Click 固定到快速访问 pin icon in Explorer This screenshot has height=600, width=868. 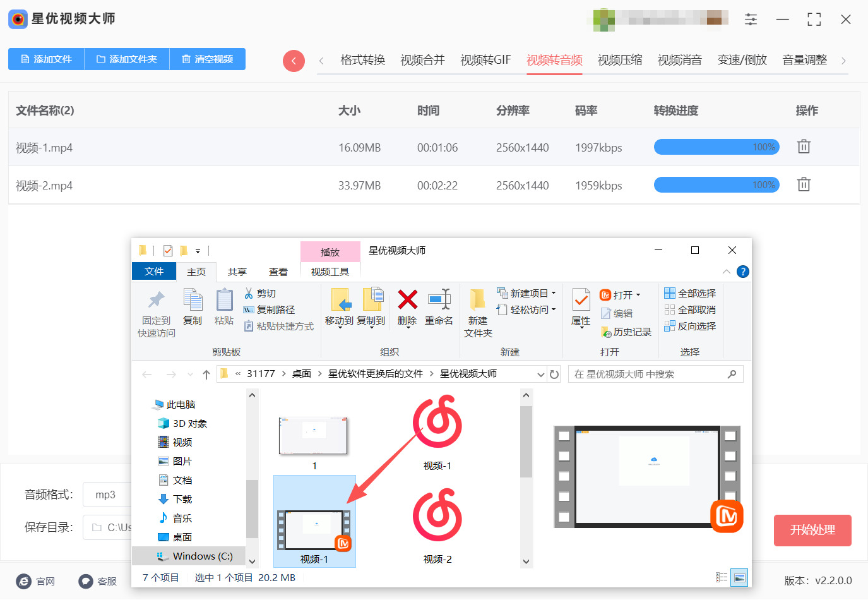[x=157, y=313]
